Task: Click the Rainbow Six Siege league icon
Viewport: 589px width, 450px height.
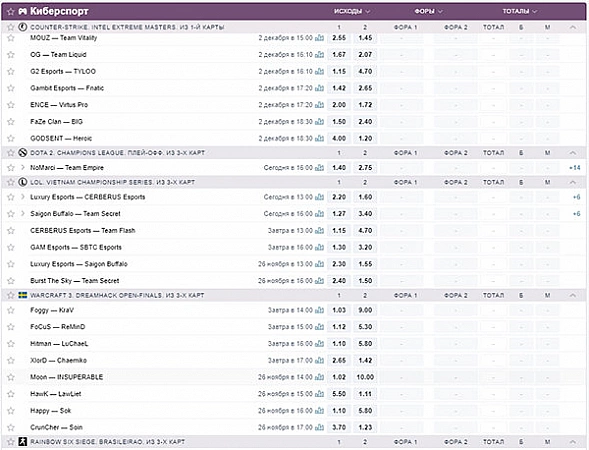Action: coord(23,442)
